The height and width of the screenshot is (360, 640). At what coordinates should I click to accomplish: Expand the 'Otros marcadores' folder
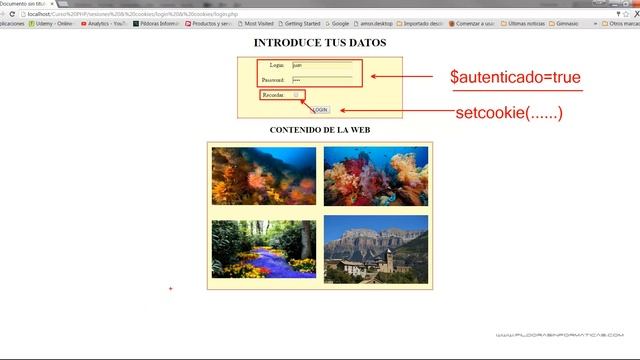pos(621,24)
